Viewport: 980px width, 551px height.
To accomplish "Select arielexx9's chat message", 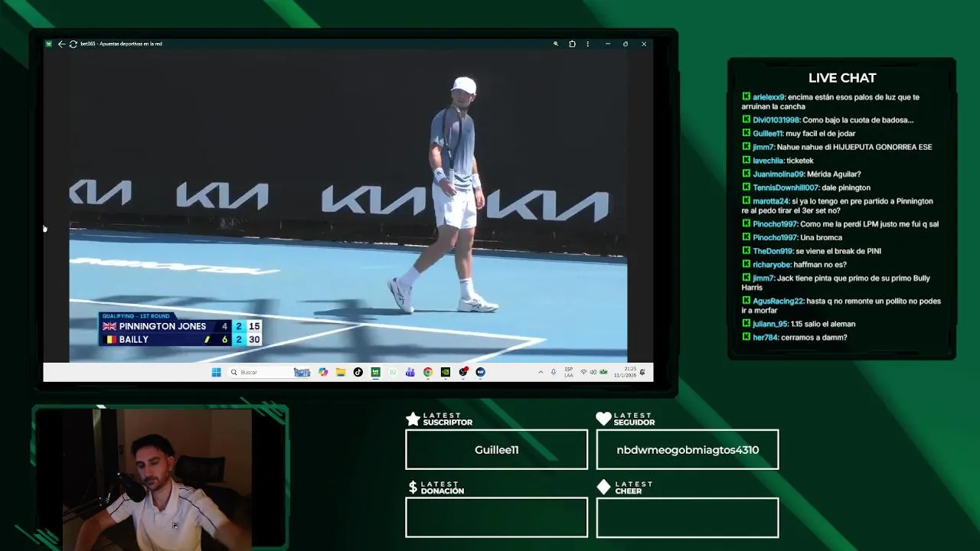I will [831, 102].
